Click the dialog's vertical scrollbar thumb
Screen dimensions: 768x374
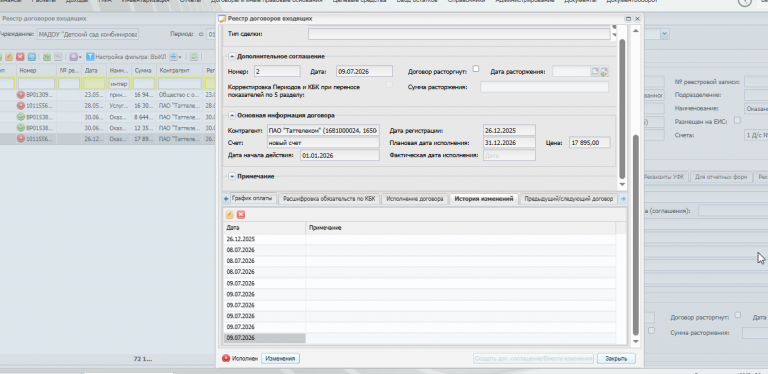tap(636, 235)
